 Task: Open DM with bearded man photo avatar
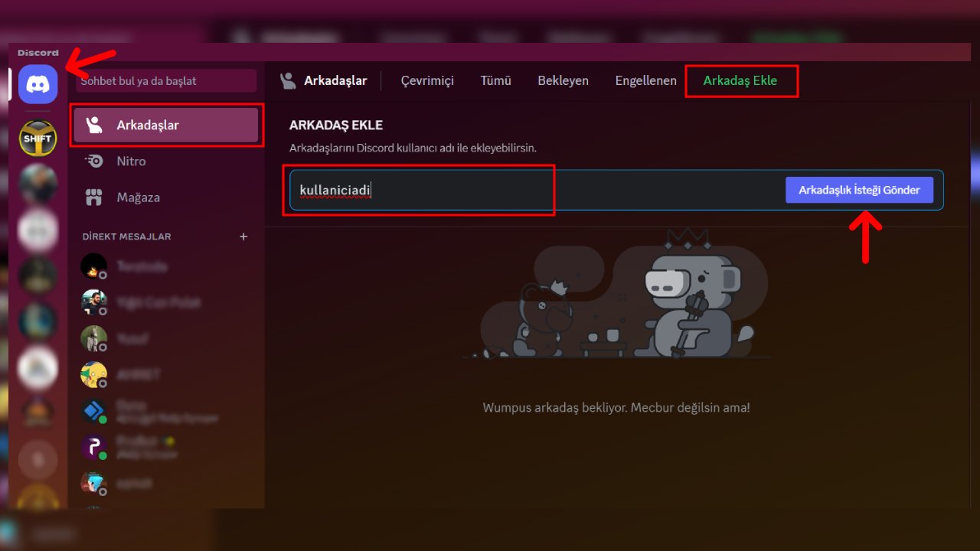tap(93, 302)
